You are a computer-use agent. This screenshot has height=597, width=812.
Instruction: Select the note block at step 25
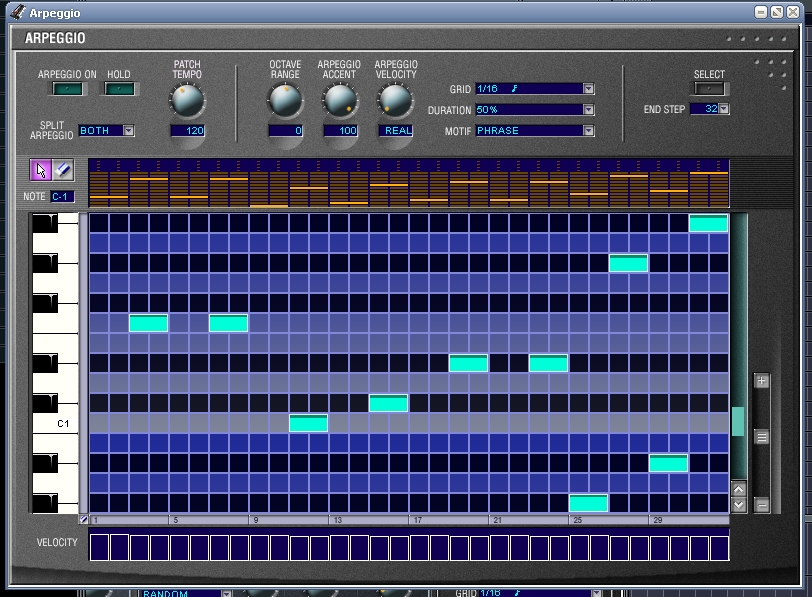point(588,503)
